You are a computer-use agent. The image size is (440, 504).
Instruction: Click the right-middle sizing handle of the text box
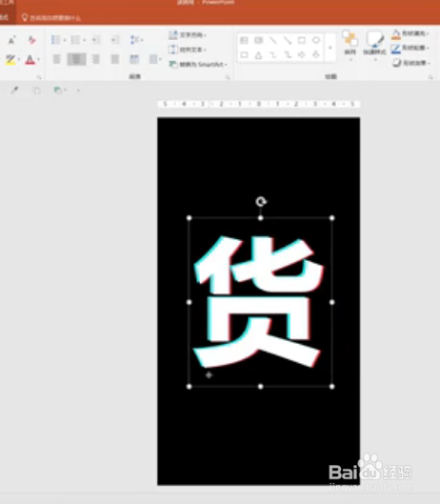332,302
